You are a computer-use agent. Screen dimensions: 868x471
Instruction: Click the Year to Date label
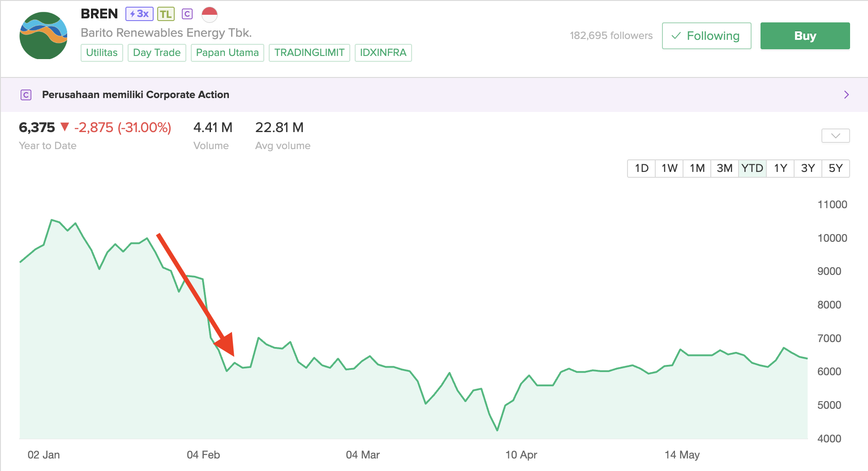pyautogui.click(x=47, y=146)
